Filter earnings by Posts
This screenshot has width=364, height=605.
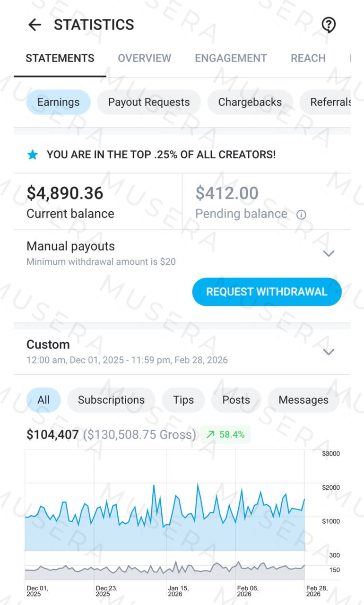[236, 400]
